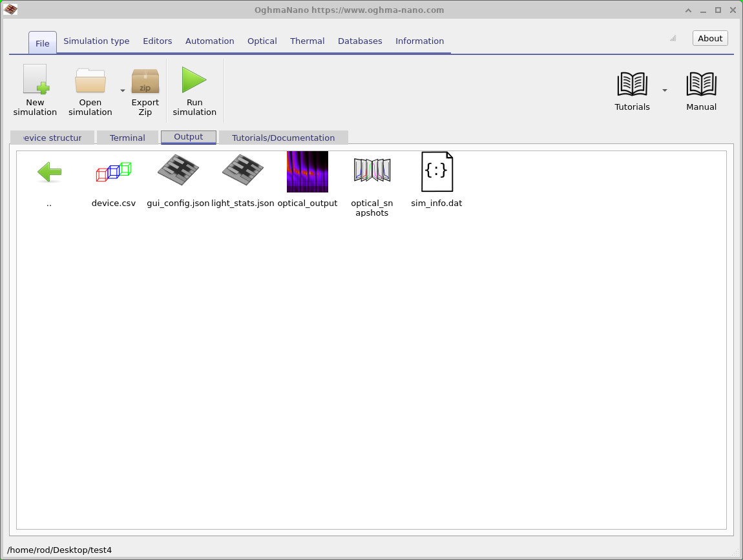The width and height of the screenshot is (743, 560).
Task: Roll up window with title bar arrow
Action: point(688,10)
